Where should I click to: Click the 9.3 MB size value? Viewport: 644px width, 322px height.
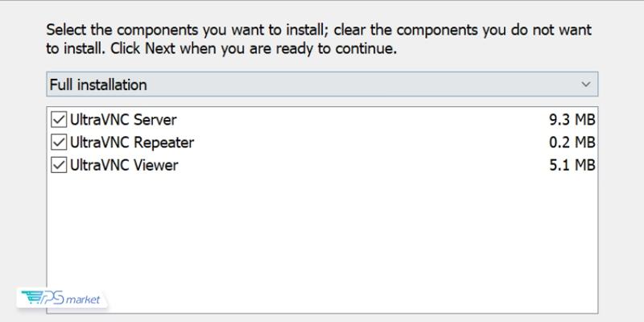572,120
